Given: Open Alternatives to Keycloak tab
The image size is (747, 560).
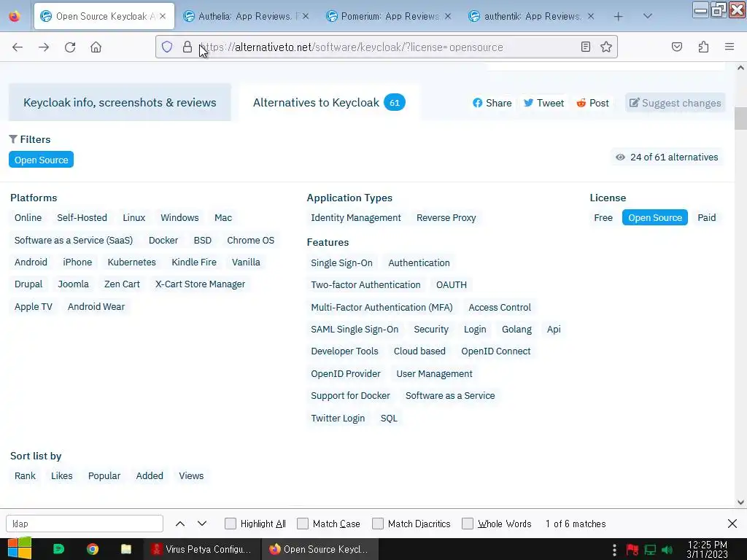Looking at the screenshot, I should (329, 102).
